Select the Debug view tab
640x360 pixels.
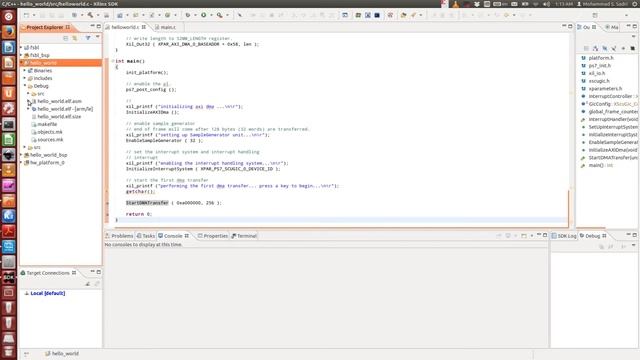pyautogui.click(x=593, y=236)
